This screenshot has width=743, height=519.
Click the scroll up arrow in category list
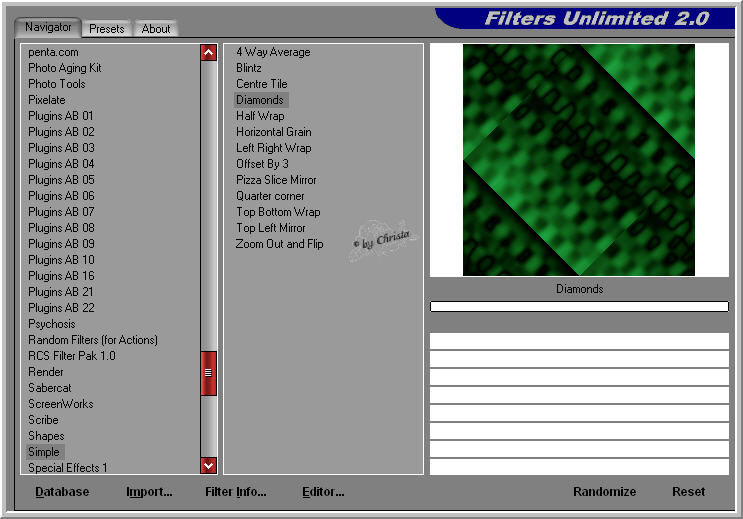click(208, 53)
